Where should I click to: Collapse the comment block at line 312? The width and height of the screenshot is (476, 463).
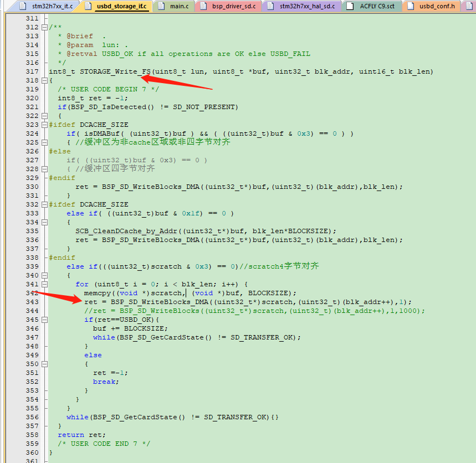click(x=45, y=27)
